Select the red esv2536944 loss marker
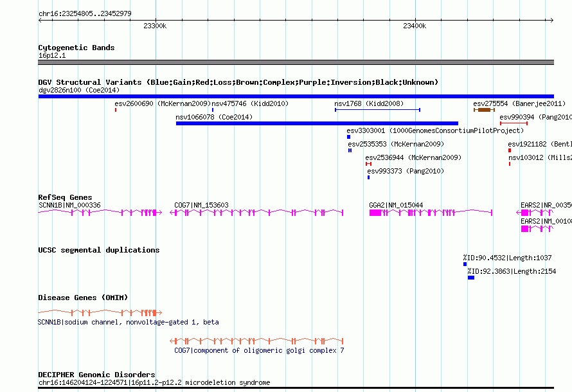 click(x=368, y=164)
